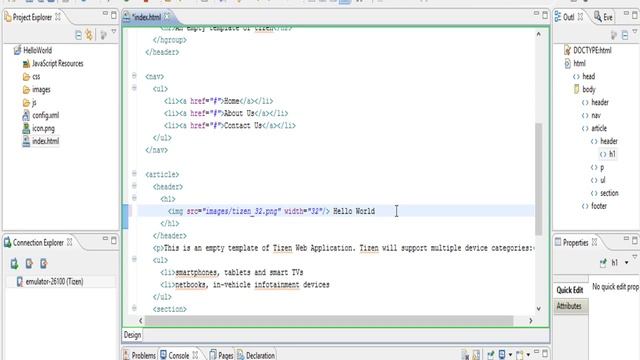Click the Properties tab
Viewport: 640px width, 360px height.
pyautogui.click(x=576, y=243)
